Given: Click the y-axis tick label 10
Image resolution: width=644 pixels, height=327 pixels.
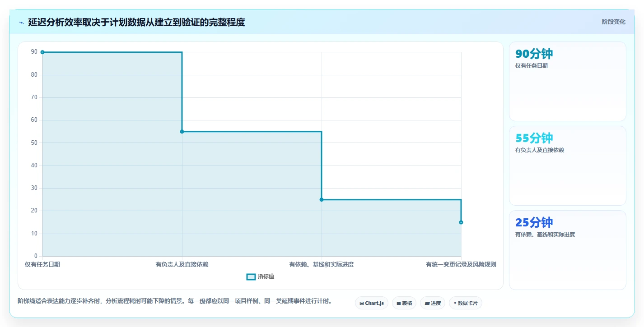Looking at the screenshot, I should click(34, 234).
